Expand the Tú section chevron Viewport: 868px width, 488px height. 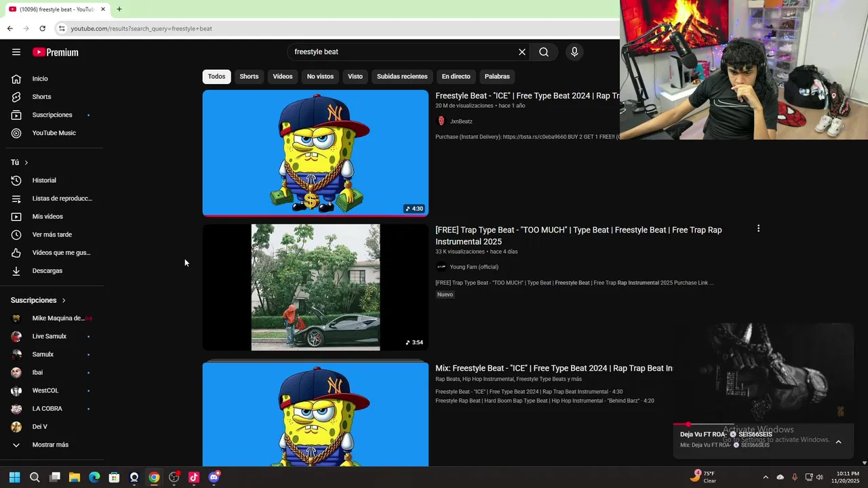pos(26,163)
